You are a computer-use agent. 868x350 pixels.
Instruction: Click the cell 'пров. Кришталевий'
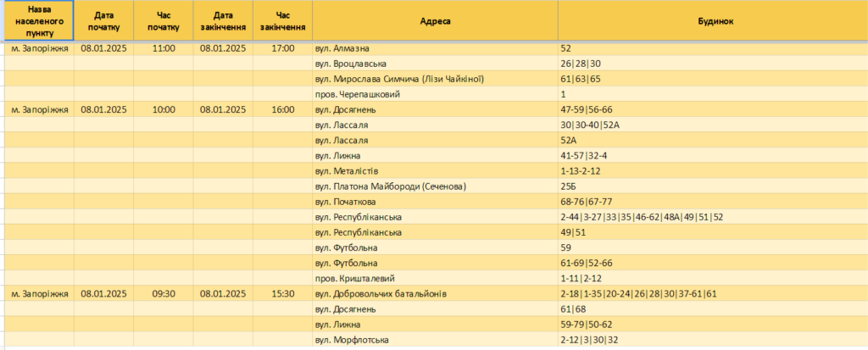tap(435, 279)
